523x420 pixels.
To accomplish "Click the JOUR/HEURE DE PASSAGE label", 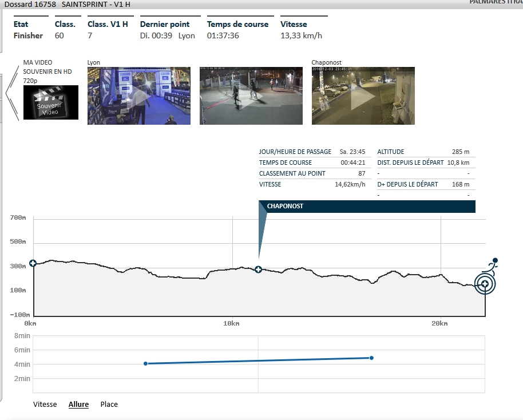I will point(295,152).
